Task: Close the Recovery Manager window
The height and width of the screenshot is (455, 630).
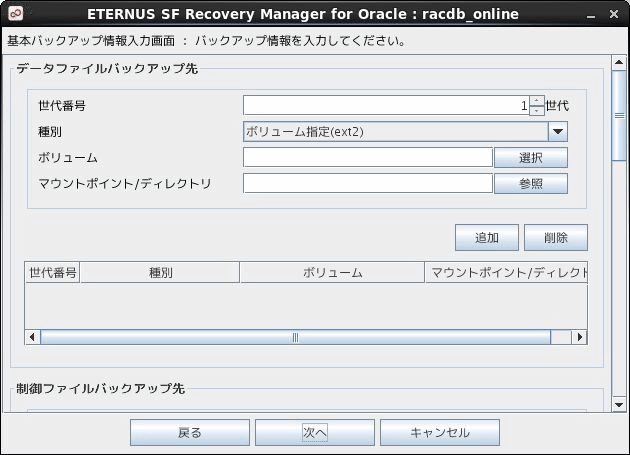Action: [x=614, y=14]
